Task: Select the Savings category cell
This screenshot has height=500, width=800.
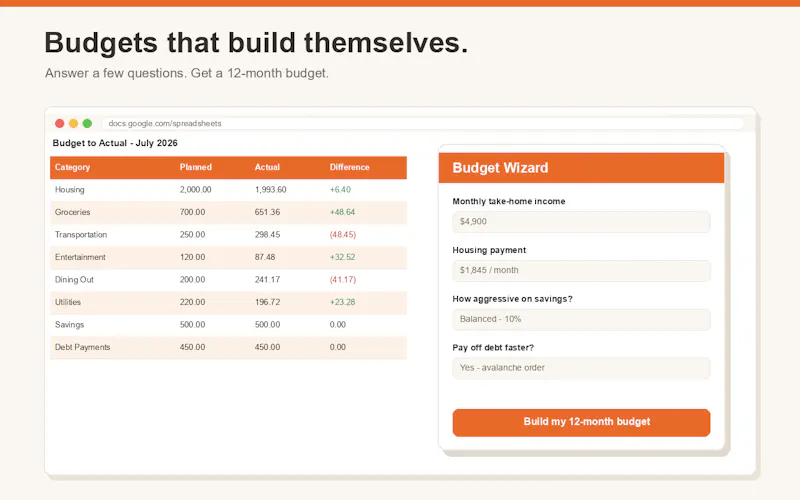Action: pos(69,324)
